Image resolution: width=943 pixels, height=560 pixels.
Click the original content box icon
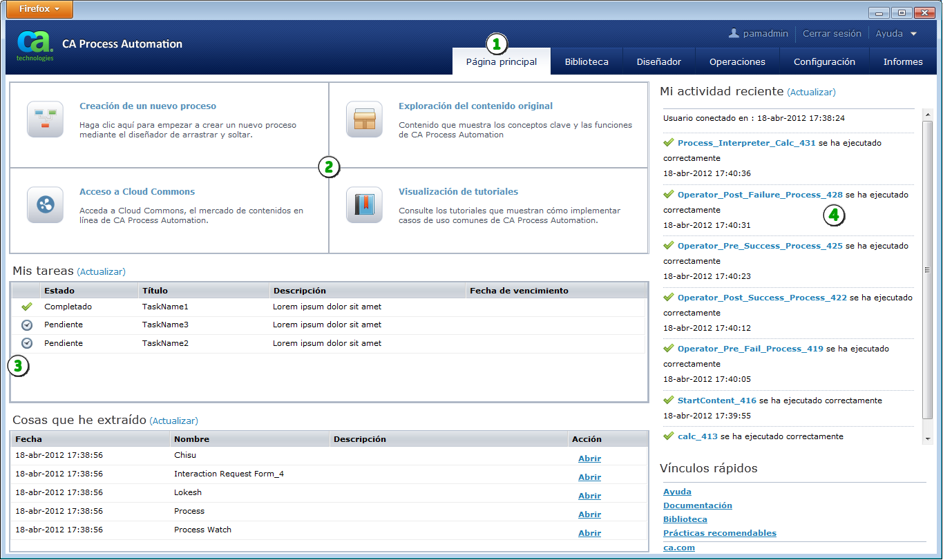pyautogui.click(x=364, y=119)
